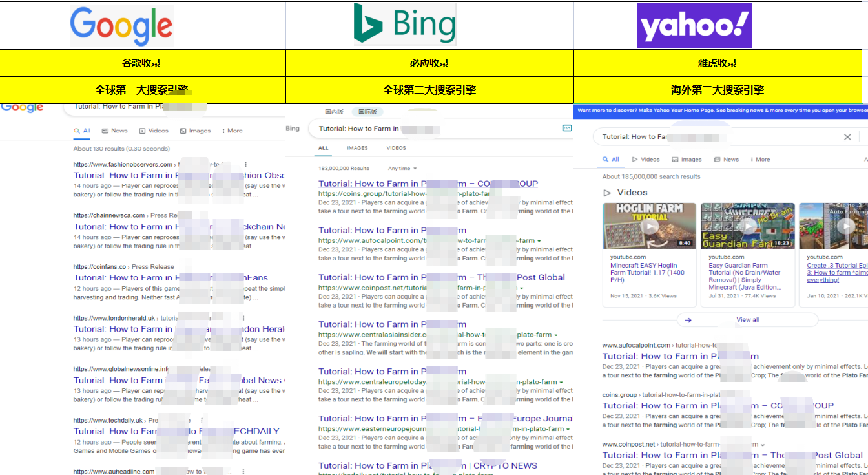Open options dots beside fashionobservers.com result
Viewport: 868px width, 475px height.
(x=245, y=165)
